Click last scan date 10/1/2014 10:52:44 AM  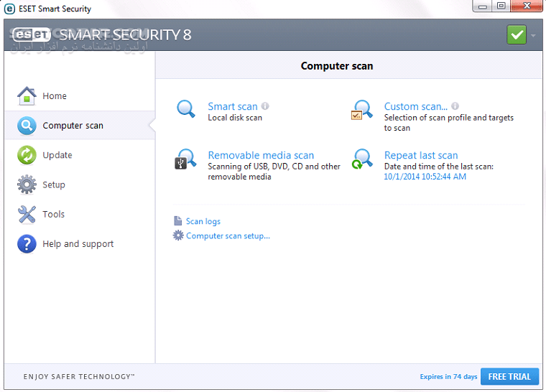425,177
